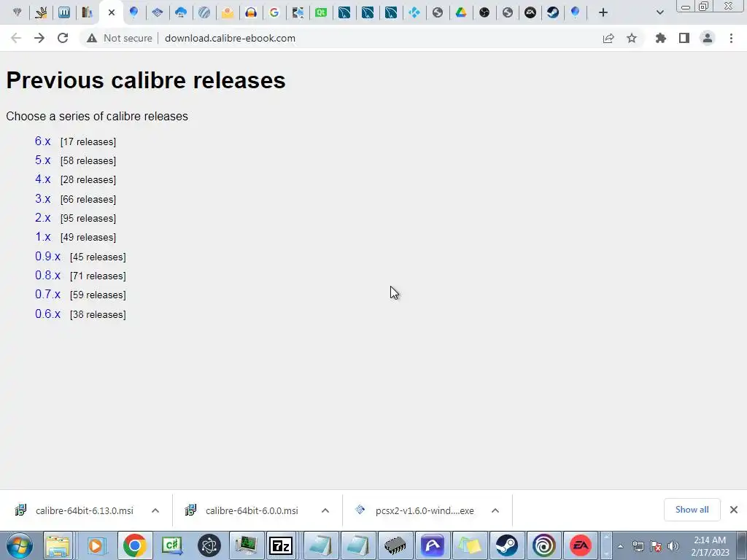The image size is (747, 560).
Task: Open the Electron atom app in taskbar
Action: point(209,545)
